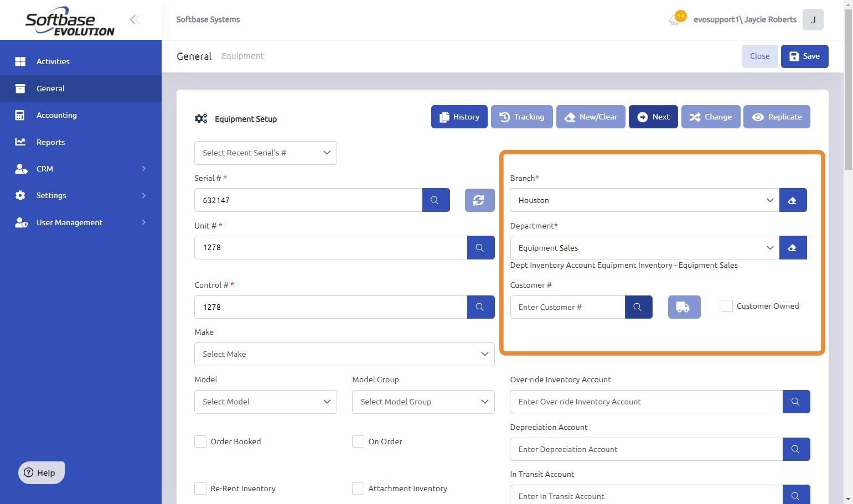Search Customer # with magnifier button
This screenshot has height=504, width=853.
pyautogui.click(x=638, y=307)
